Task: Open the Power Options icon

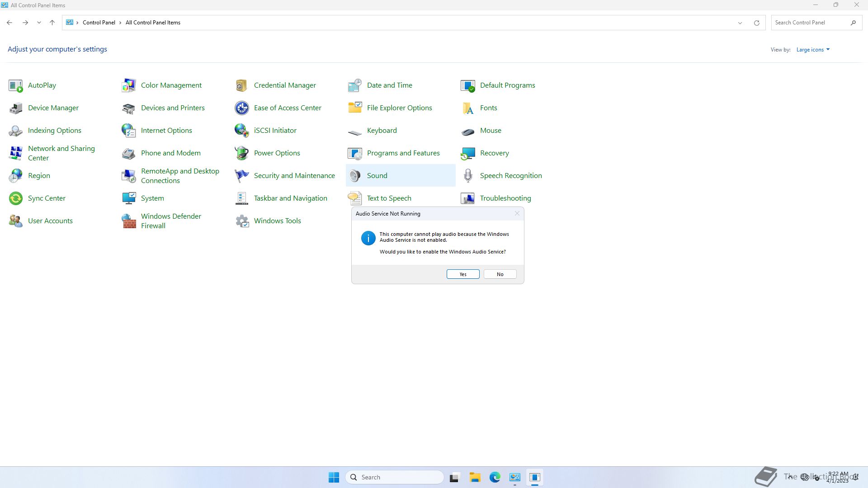Action: click(242, 153)
